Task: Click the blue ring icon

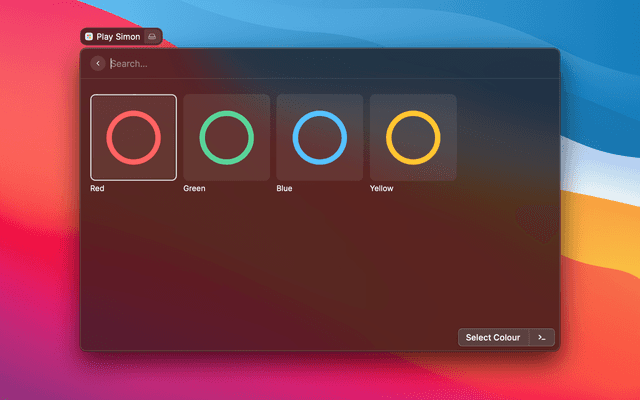Action: pyautogui.click(x=320, y=138)
